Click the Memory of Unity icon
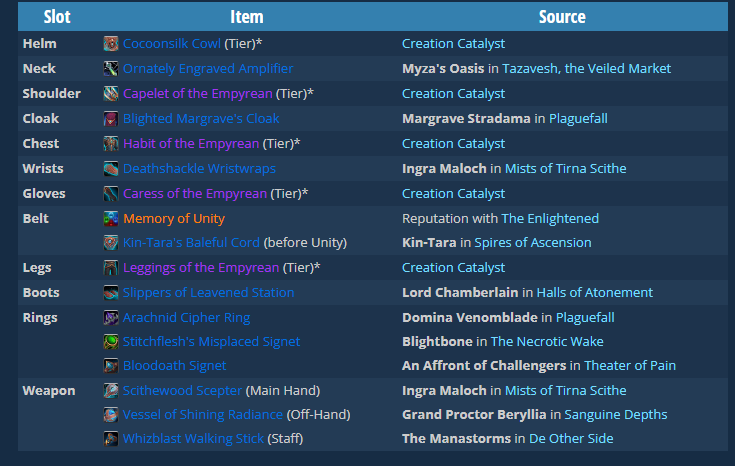The image size is (735, 466). 111,219
